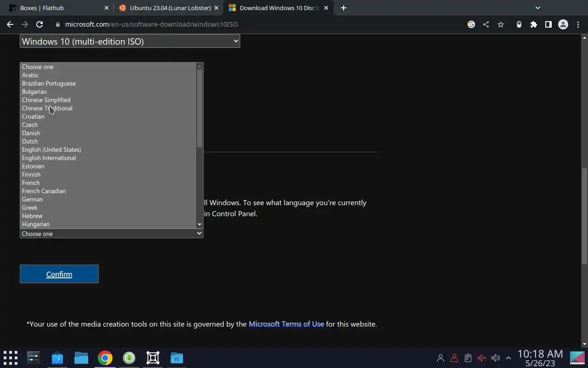
Task: Share this page via share icon
Action: 486,24
